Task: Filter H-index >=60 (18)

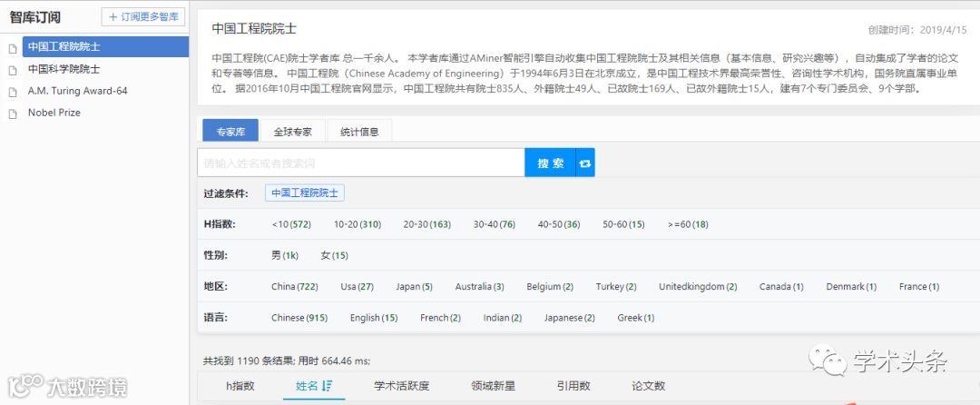Action: click(688, 224)
